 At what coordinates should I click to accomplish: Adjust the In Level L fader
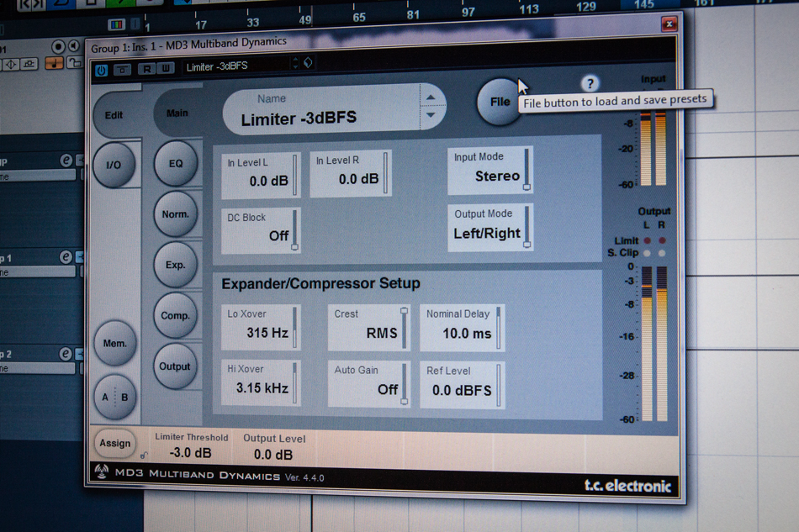[x=261, y=175]
